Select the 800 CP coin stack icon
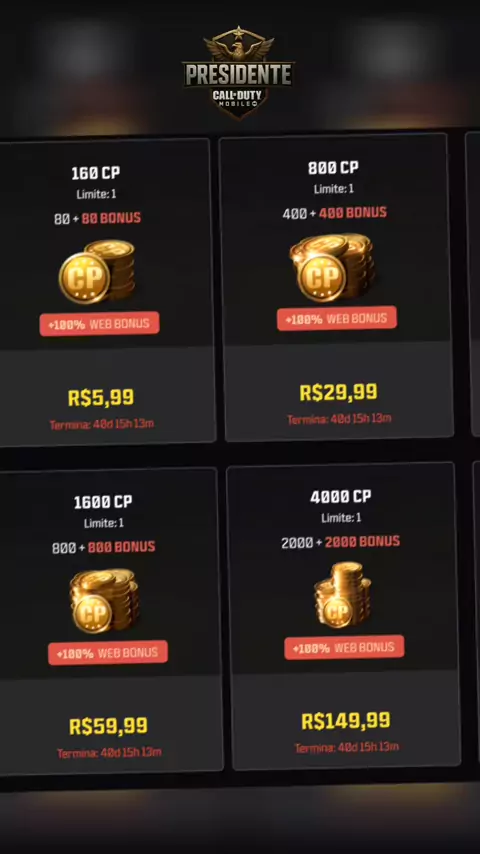 pos(334,267)
